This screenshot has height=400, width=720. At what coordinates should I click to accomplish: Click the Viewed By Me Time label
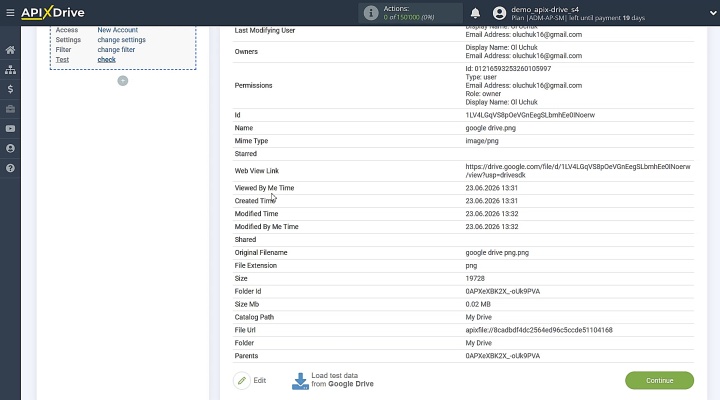(264, 188)
